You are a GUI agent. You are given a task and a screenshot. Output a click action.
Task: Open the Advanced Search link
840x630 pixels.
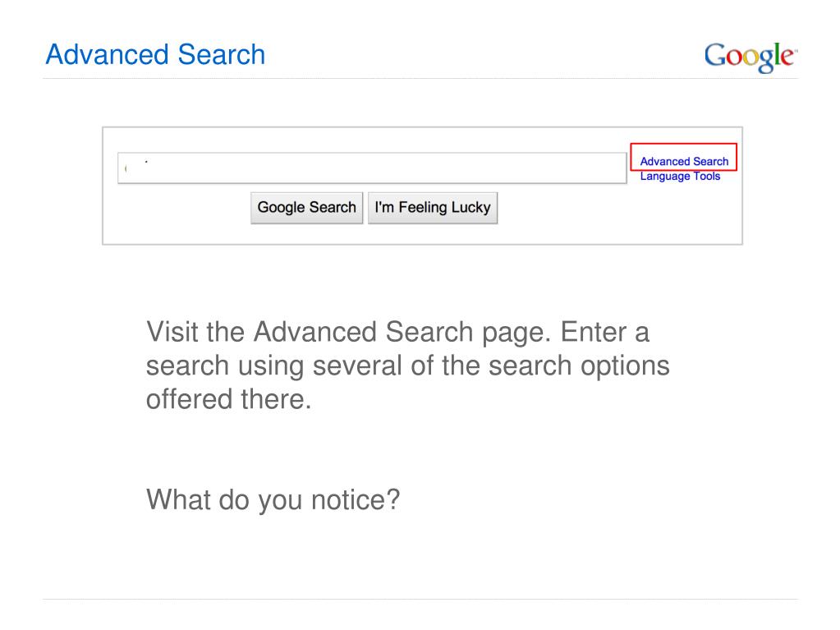[684, 161]
